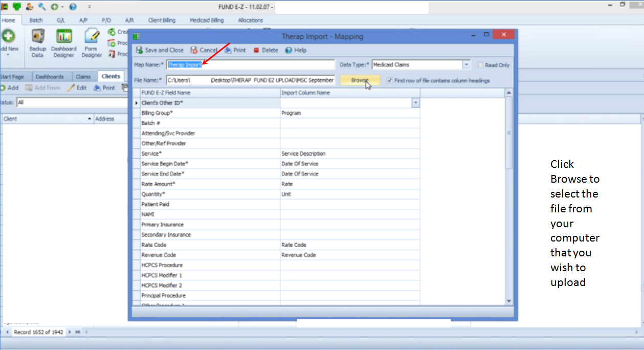
Task: Open the Status filter dropdown set to All
Action: [72, 102]
